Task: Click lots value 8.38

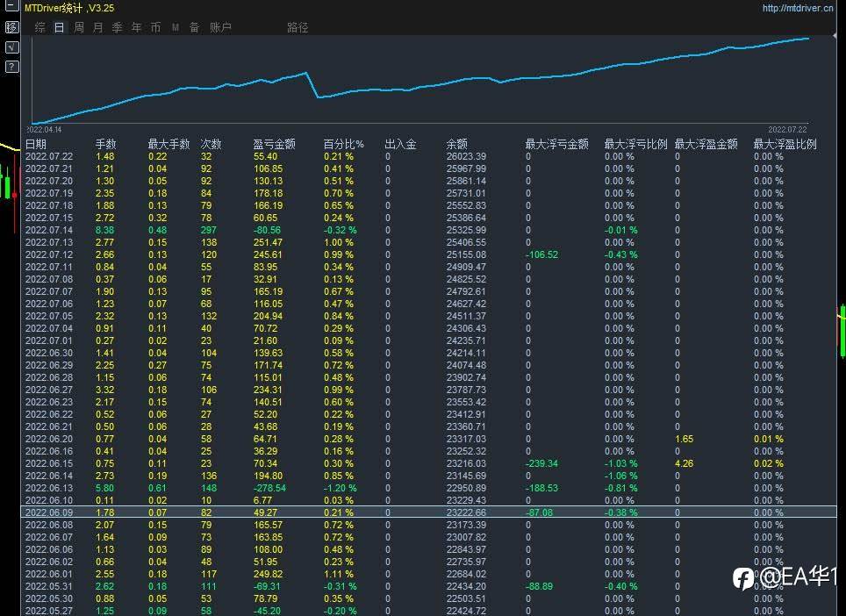Action: click(x=105, y=230)
